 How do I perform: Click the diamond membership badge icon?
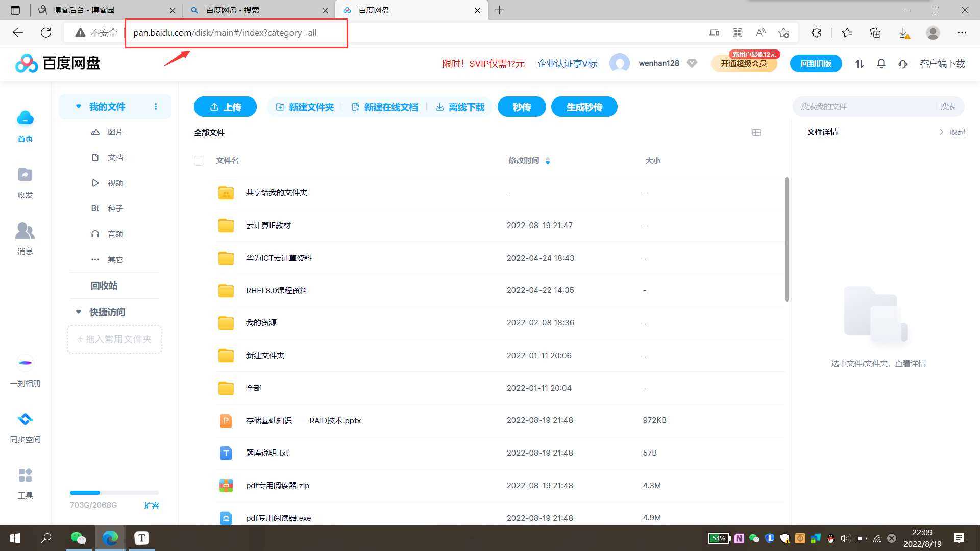(x=692, y=63)
